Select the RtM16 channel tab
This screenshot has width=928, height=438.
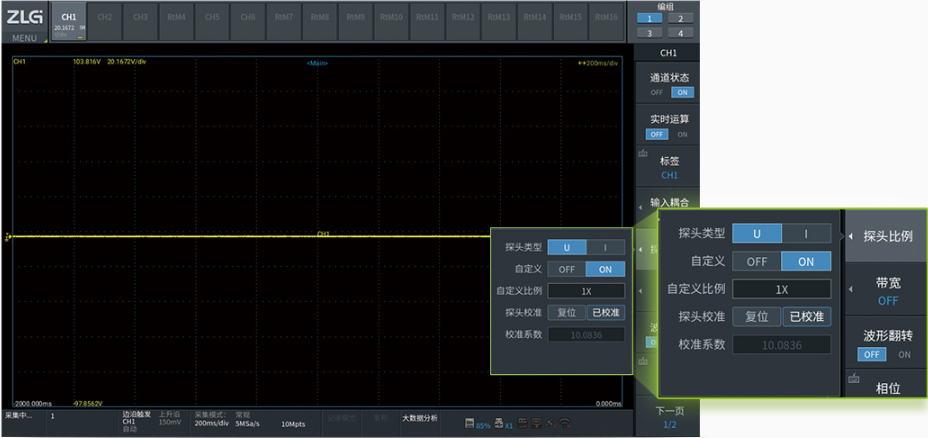(607, 21)
